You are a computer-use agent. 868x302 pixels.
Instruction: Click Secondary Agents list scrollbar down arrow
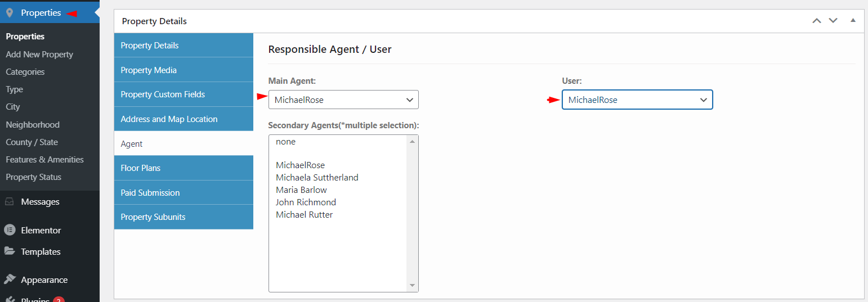pos(413,286)
